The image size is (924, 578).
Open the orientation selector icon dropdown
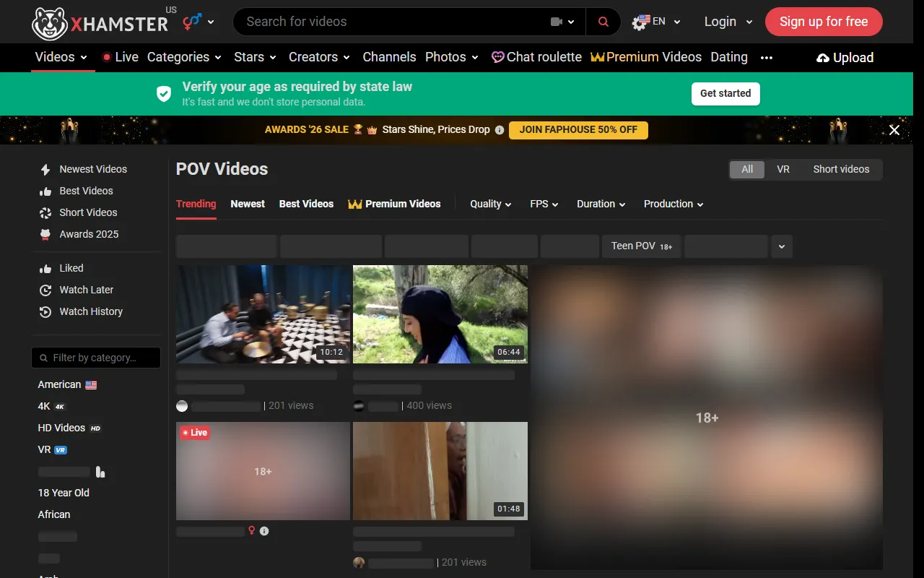pos(199,22)
